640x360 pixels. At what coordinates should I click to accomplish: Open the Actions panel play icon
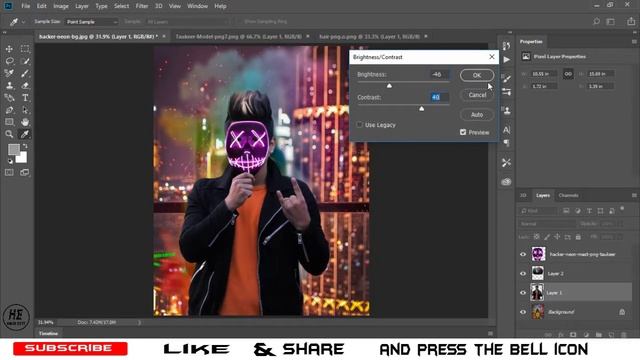pos(507,60)
